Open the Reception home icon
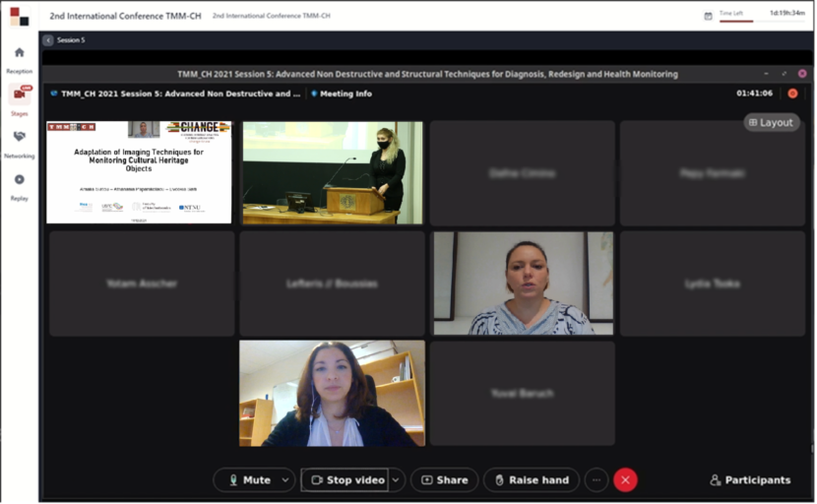The image size is (817, 504). tap(19, 53)
